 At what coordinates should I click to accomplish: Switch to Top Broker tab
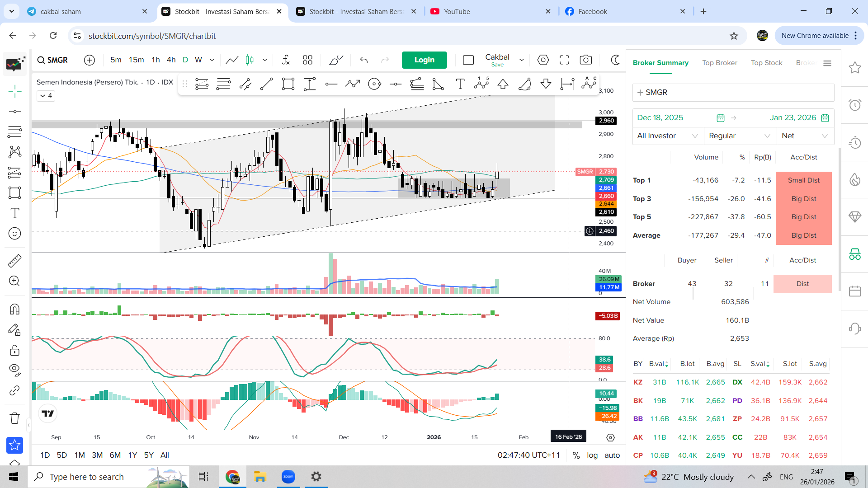719,63
